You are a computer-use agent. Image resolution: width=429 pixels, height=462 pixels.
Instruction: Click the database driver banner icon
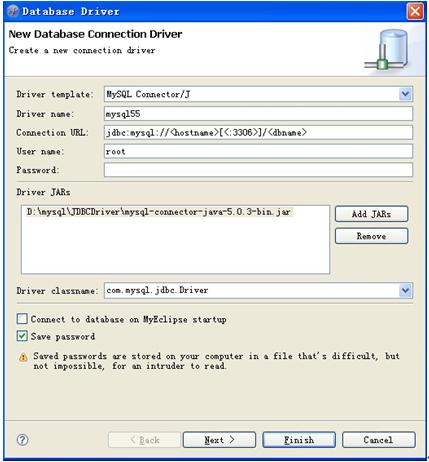pos(387,49)
